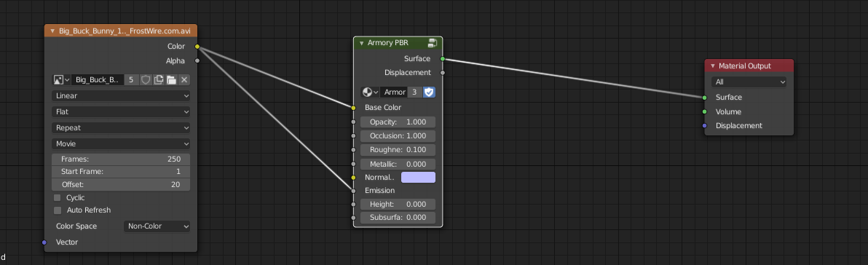Click the image user count 5 button
This screenshot has width=868, height=265.
click(x=131, y=79)
